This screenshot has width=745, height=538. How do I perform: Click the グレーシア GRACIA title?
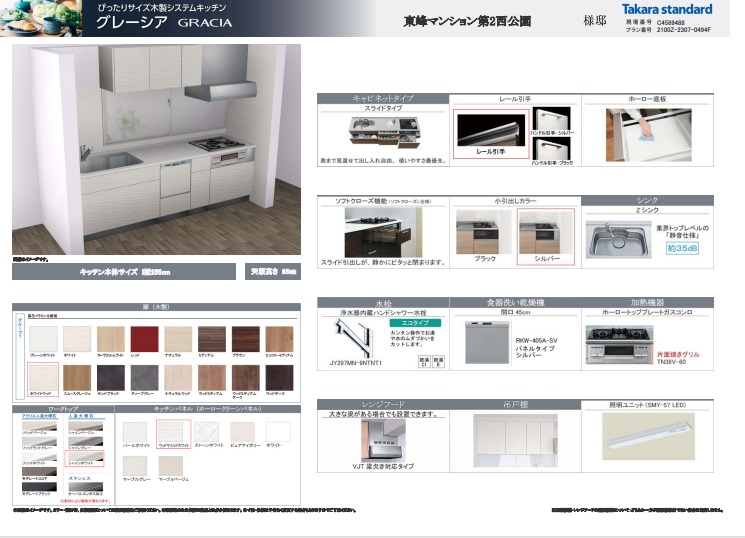[164, 22]
